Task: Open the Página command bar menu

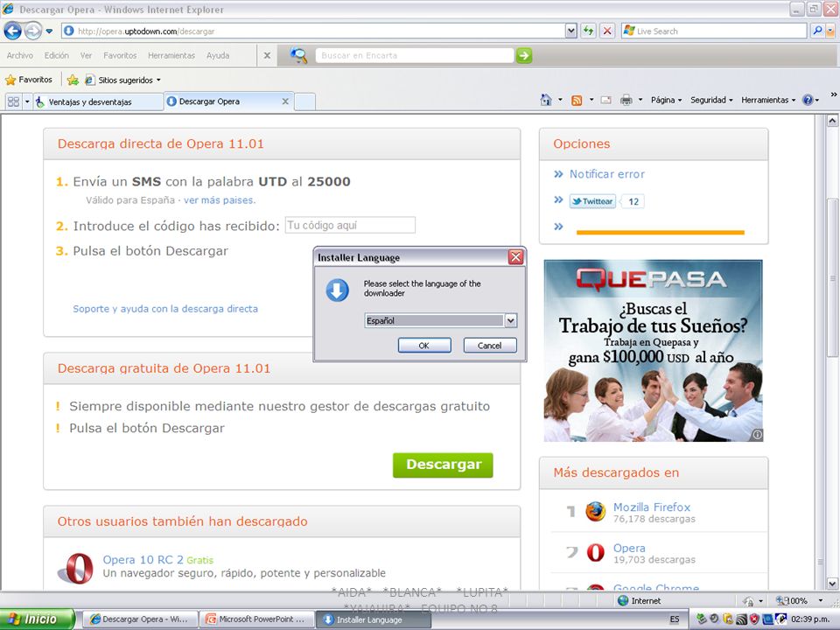Action: (666, 100)
